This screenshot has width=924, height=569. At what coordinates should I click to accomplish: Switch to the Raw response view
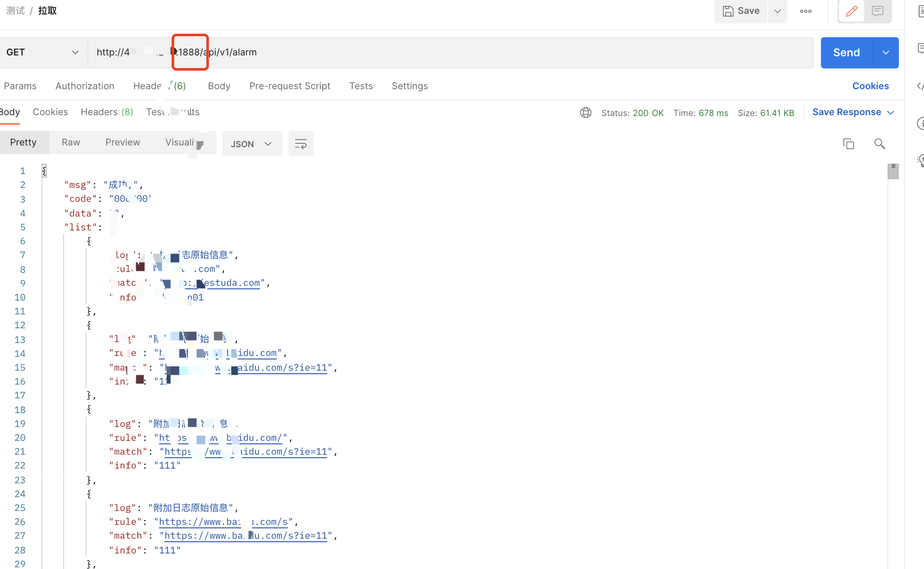tap(71, 142)
